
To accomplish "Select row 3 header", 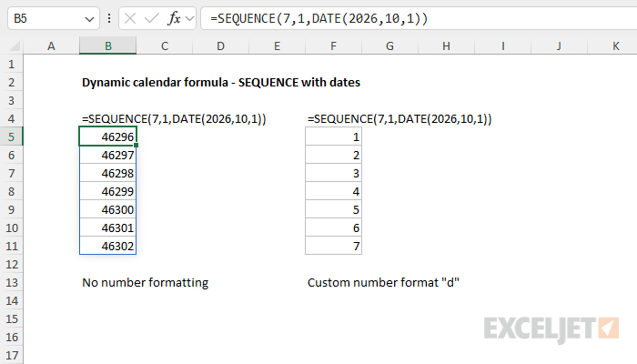I will click(11, 100).
